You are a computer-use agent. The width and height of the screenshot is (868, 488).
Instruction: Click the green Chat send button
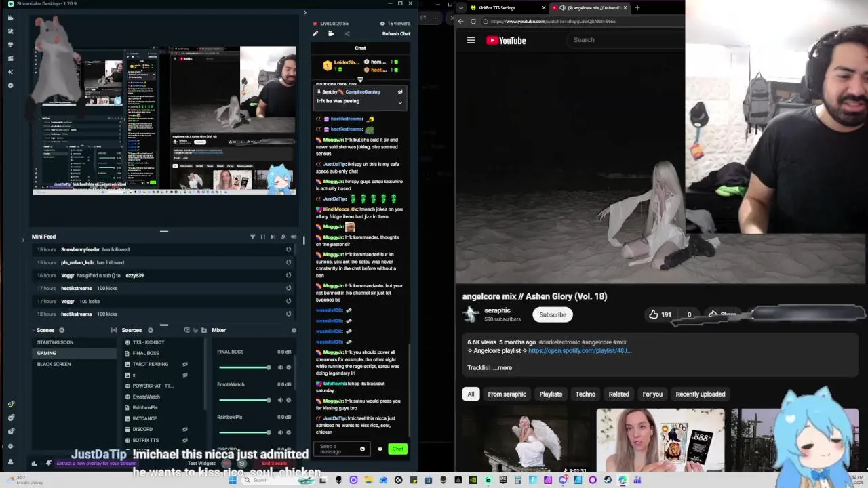398,449
